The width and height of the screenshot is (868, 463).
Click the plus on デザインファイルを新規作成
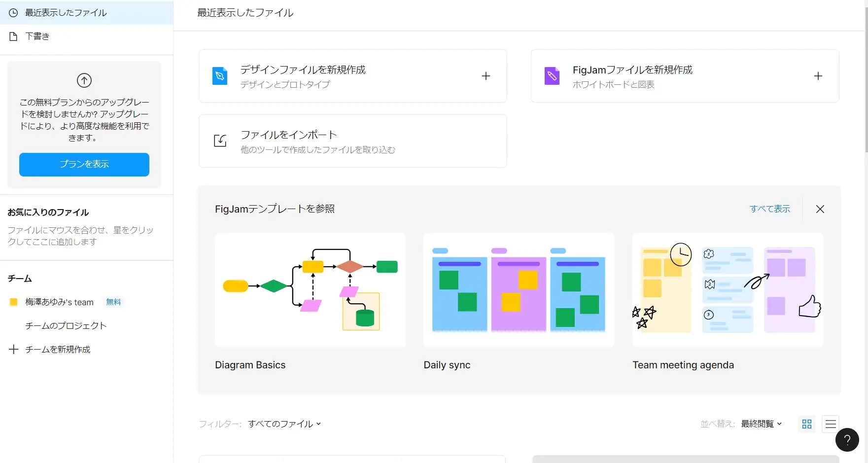click(x=486, y=76)
